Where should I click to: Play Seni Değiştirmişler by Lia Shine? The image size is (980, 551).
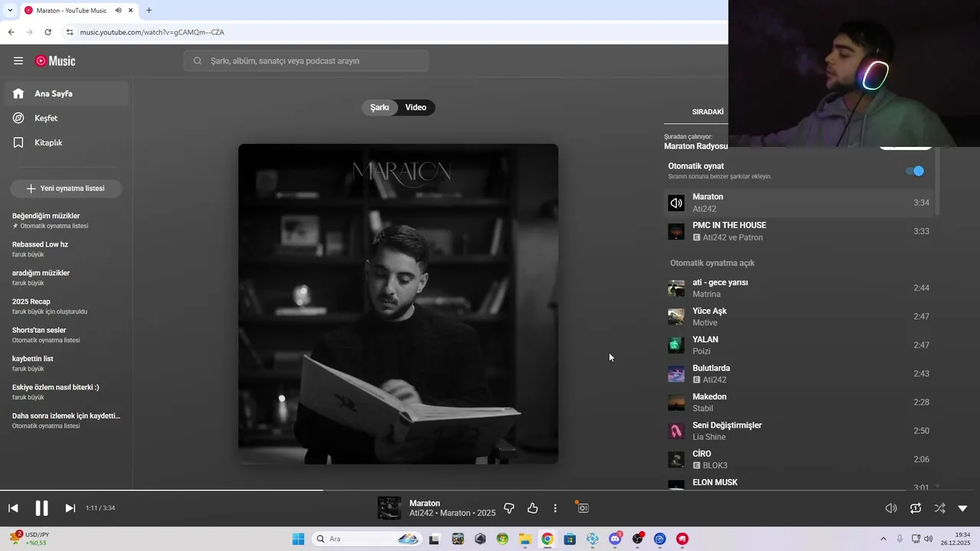pyautogui.click(x=799, y=431)
